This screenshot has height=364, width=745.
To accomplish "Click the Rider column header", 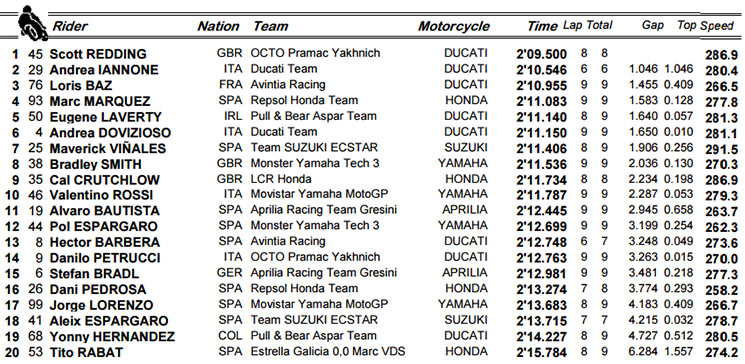I will tap(70, 26).
